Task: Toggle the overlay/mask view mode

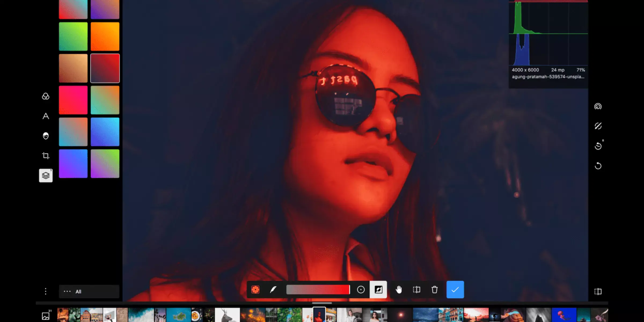Action: point(378,290)
